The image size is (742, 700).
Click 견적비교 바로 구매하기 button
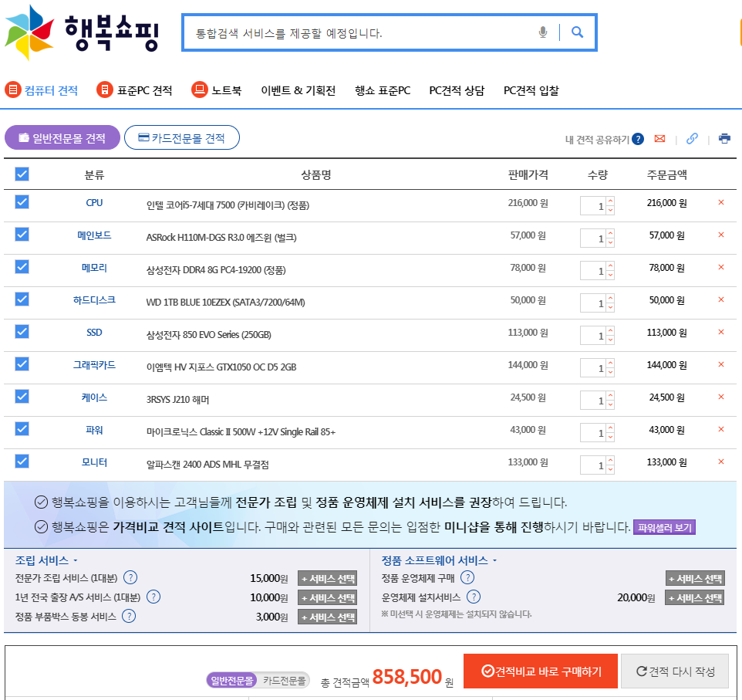(x=541, y=671)
